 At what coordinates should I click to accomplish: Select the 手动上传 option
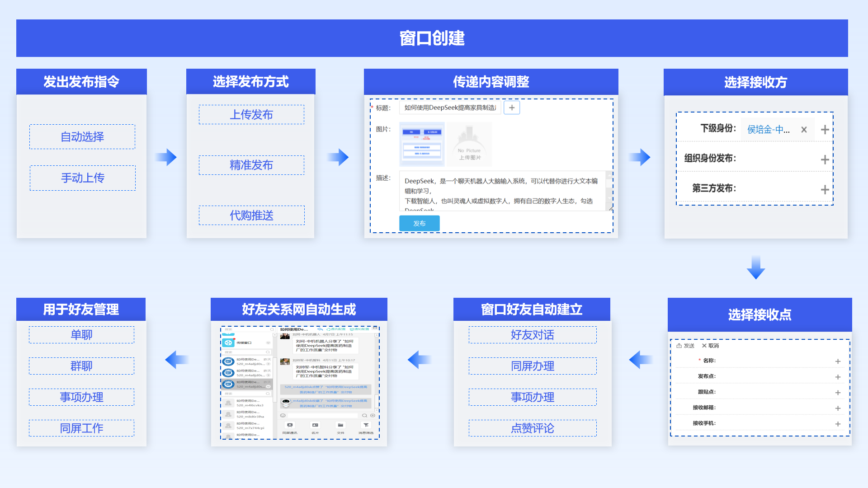click(x=82, y=178)
